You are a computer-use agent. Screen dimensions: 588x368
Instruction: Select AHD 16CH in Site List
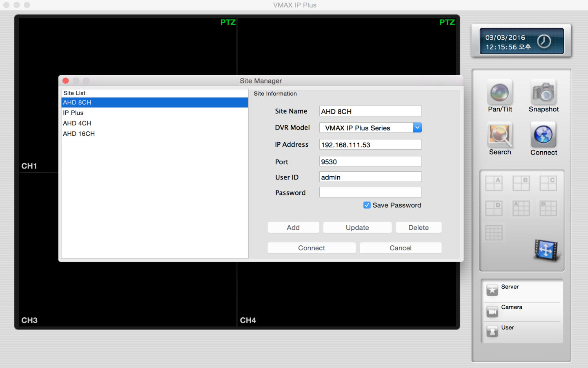[155, 134]
